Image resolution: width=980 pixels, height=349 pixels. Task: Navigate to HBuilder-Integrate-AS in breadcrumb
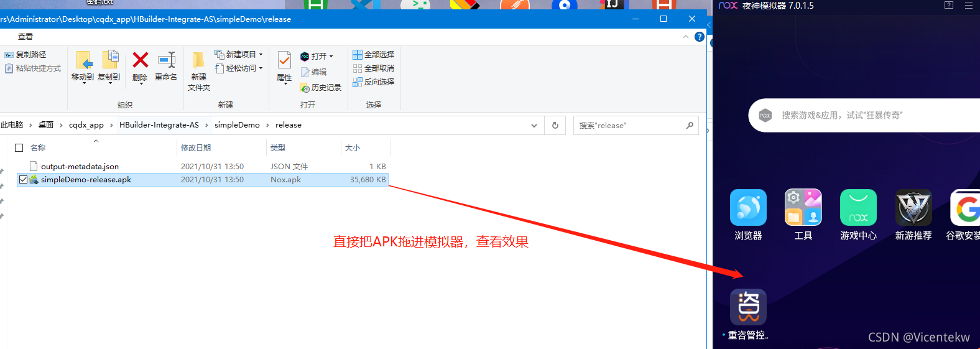click(159, 125)
